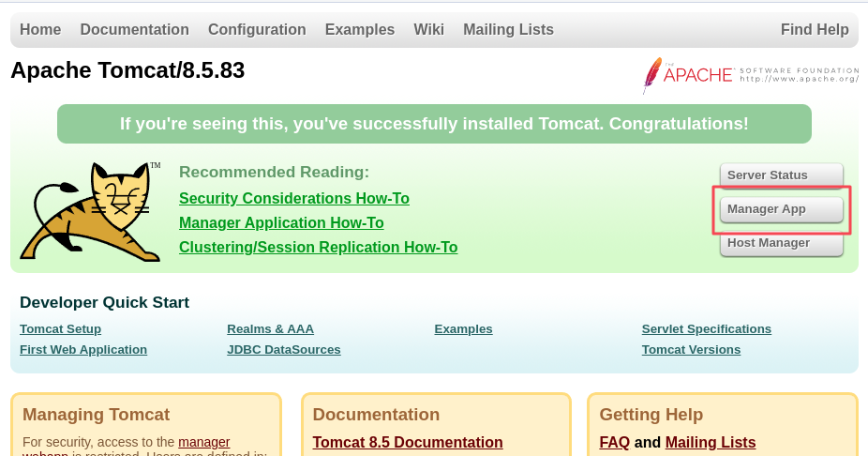This screenshot has width=868, height=456.
Task: Open the Server Status button
Action: click(781, 175)
